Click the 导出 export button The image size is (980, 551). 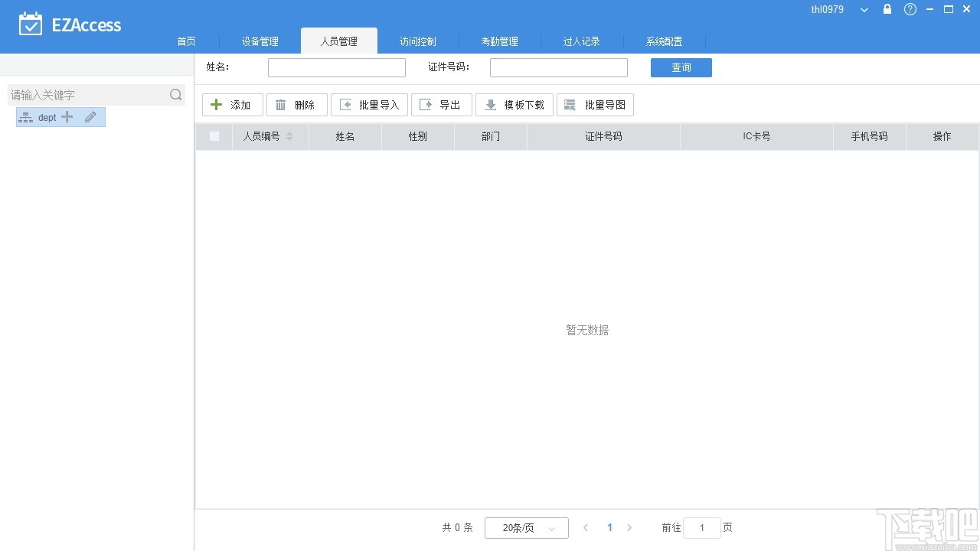(441, 105)
